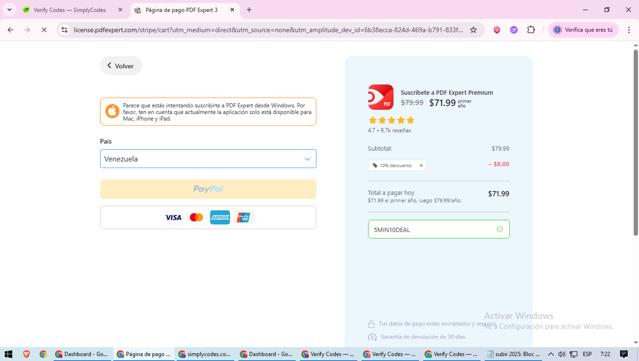This screenshot has height=361, width=639.
Task: Open the red shield extension icon
Action: tap(496, 30)
